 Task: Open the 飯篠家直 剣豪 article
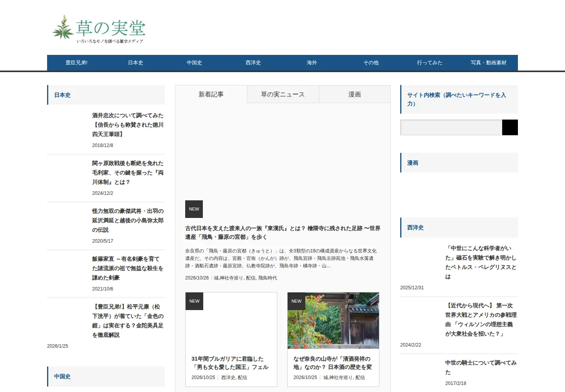point(128,268)
